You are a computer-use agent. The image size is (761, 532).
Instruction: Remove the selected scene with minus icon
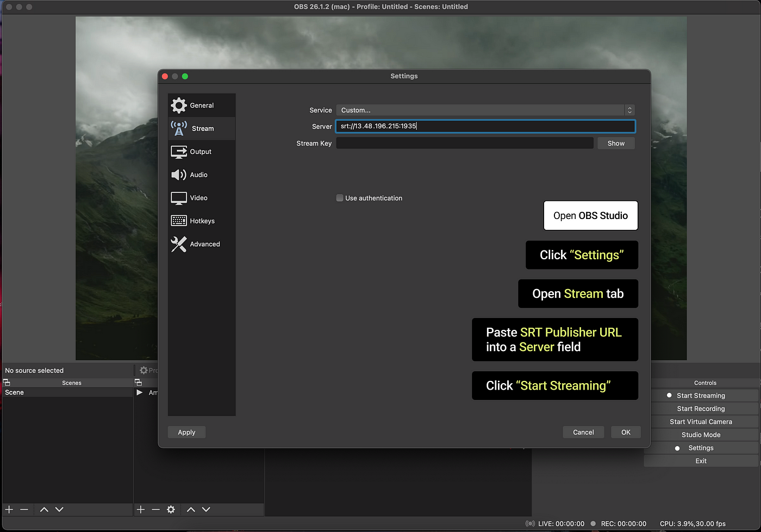pyautogui.click(x=24, y=509)
